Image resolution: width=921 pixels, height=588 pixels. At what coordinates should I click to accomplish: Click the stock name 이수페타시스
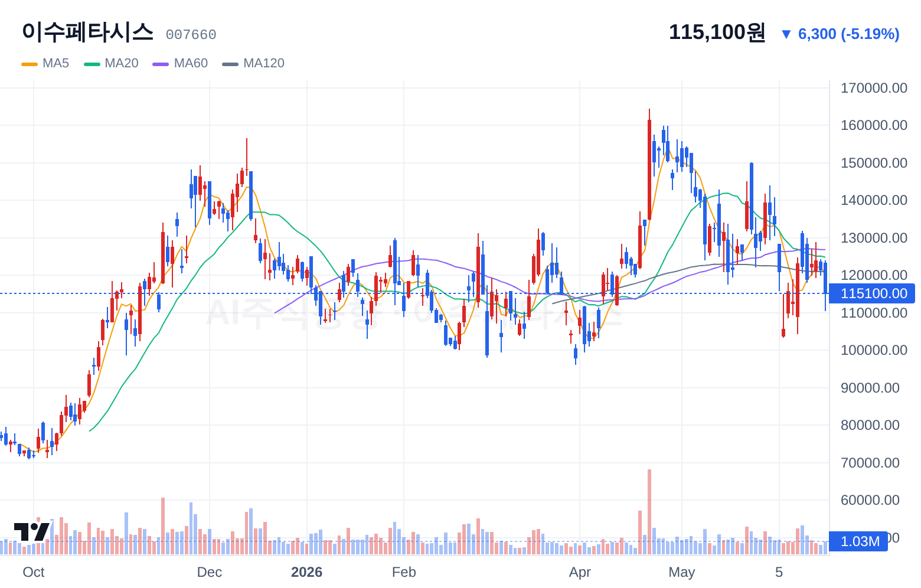pos(87,32)
